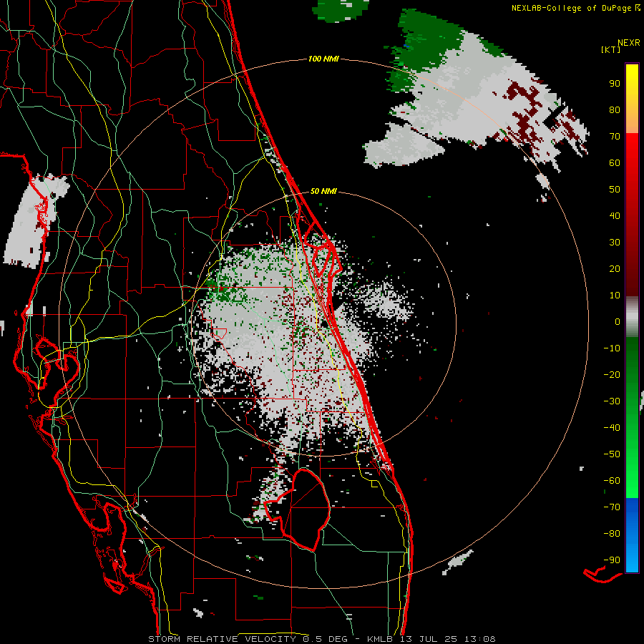Click the -70 value on velocity scale
This screenshot has width=644, height=644.
point(612,507)
